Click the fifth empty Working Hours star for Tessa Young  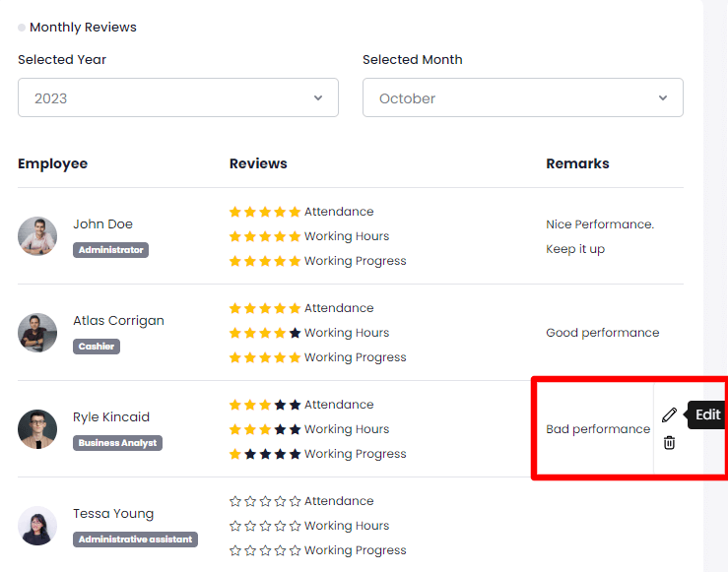295,526
